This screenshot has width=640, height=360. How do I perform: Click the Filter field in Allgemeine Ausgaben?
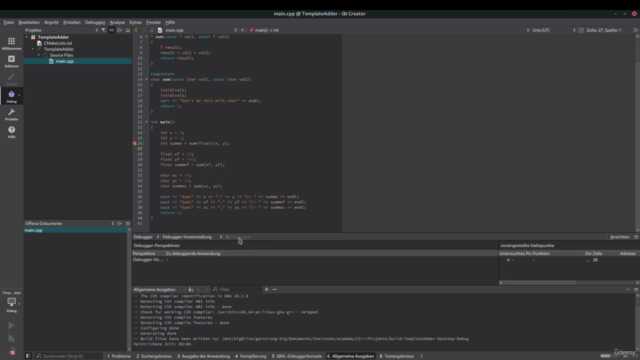[x=236, y=289]
